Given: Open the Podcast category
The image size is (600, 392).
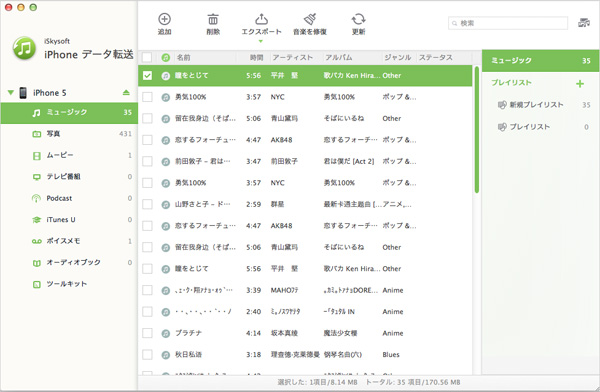Looking at the screenshot, I should [69, 198].
